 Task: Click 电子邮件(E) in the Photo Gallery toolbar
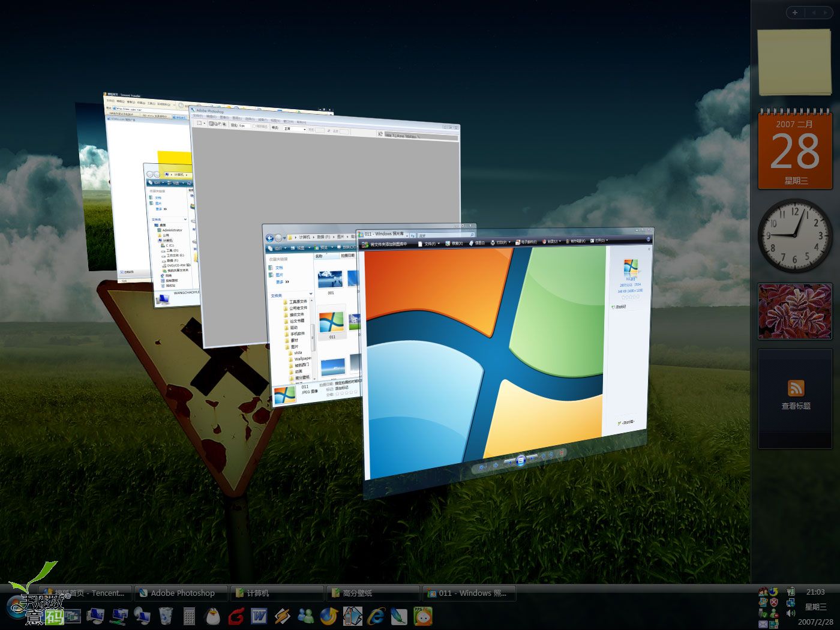click(x=525, y=242)
